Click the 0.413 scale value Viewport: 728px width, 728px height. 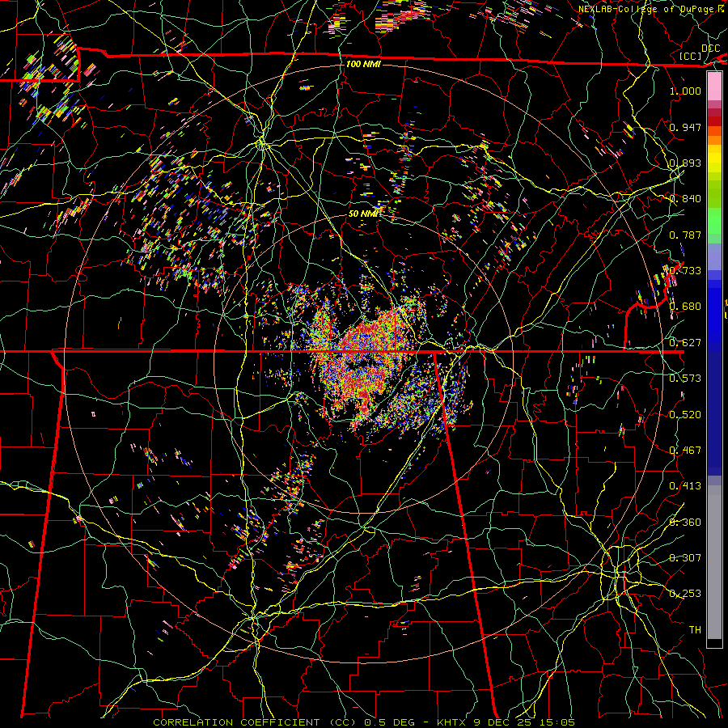(685, 486)
